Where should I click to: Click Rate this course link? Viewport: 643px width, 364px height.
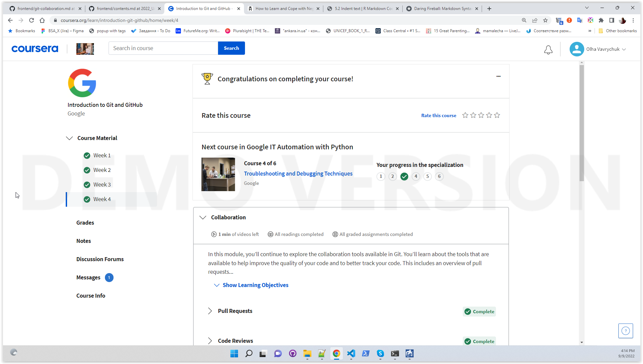(439, 115)
